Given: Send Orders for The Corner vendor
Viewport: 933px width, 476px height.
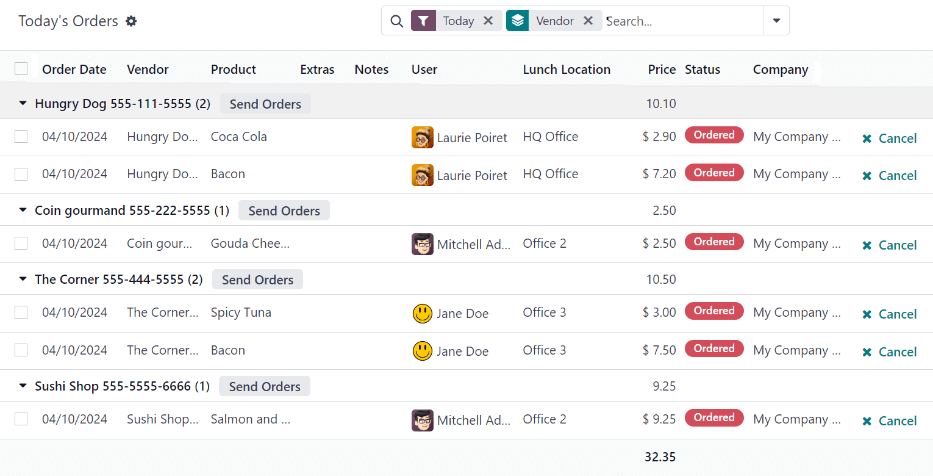Looking at the screenshot, I should 257,280.
